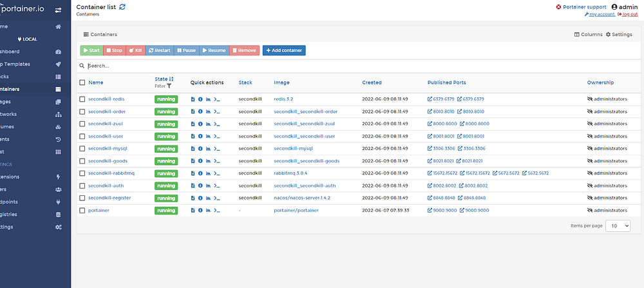
Task: Open console icon for portainer container
Action: pos(217,210)
